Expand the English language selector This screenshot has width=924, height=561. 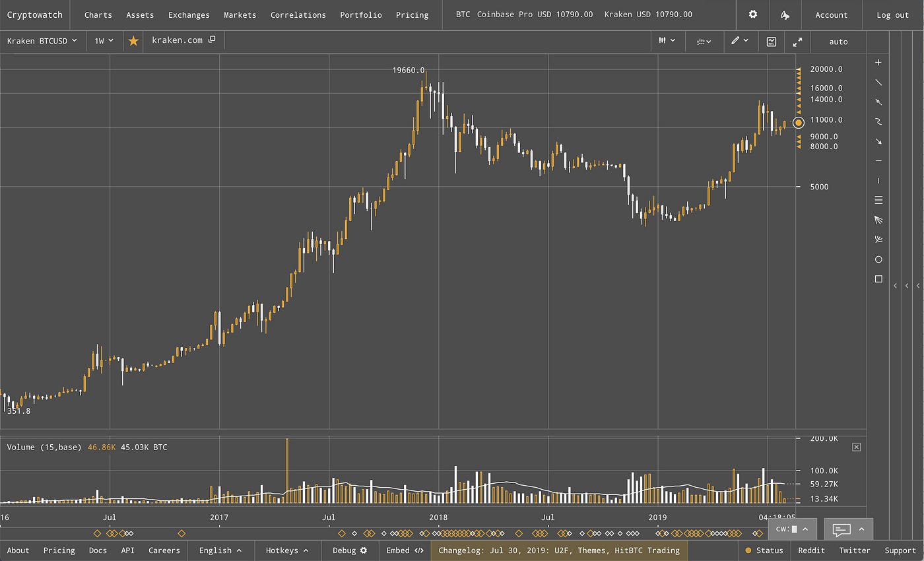click(220, 550)
